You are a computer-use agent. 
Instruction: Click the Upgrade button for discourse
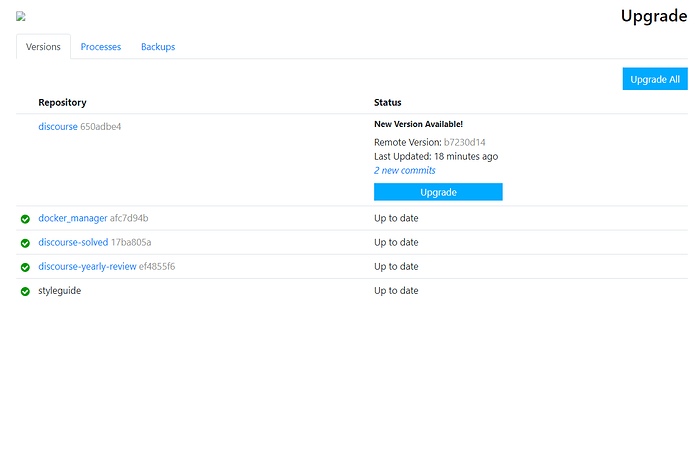[x=438, y=192]
